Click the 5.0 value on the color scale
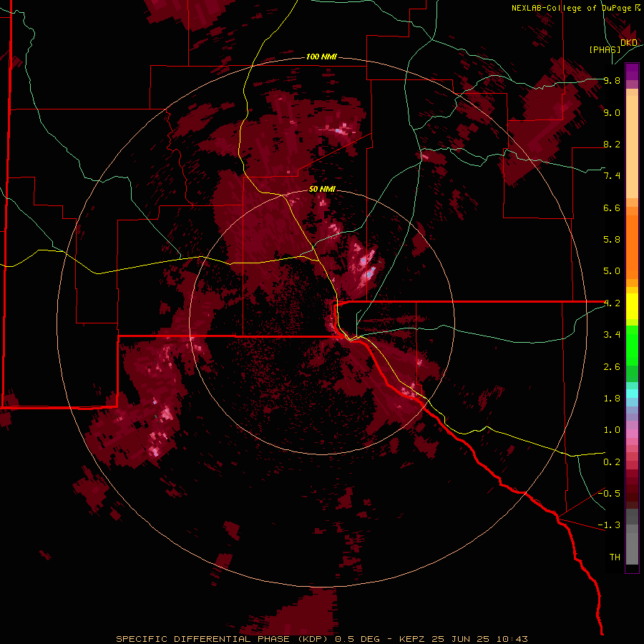Screen dimensions: 644x644 coord(612,271)
